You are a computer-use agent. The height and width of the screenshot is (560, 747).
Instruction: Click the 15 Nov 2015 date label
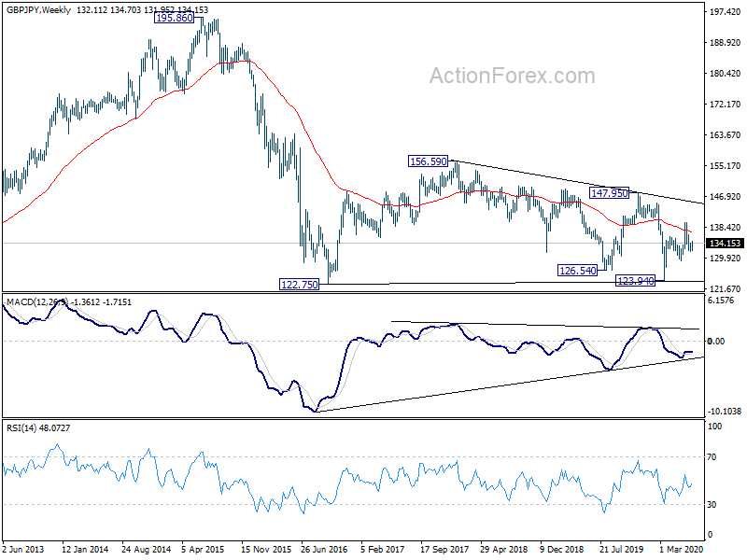266,549
